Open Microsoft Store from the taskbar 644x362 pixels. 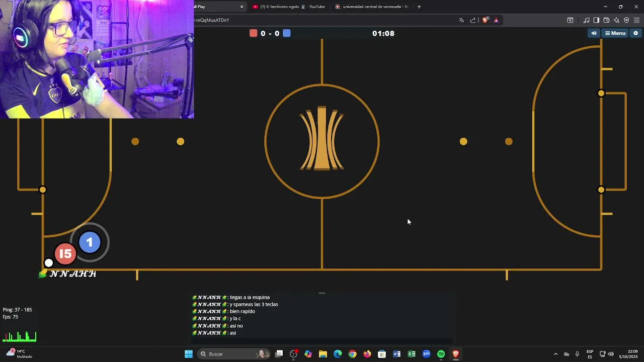point(382,354)
